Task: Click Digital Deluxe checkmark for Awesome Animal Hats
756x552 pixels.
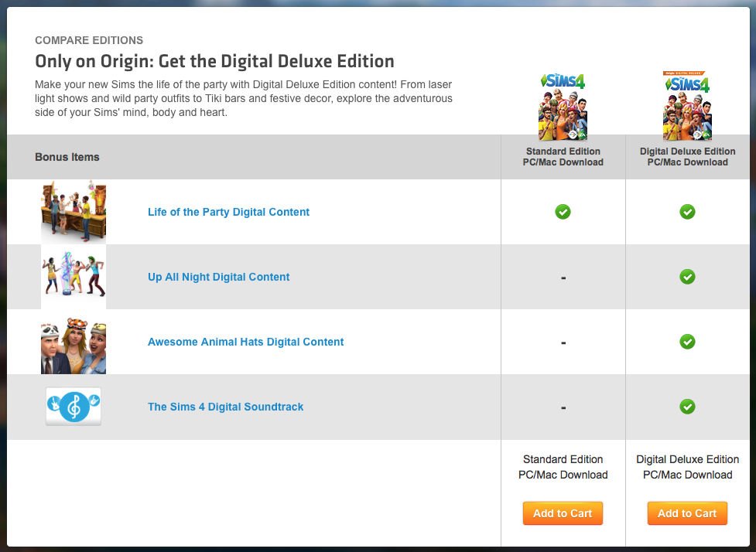Action: (x=687, y=342)
